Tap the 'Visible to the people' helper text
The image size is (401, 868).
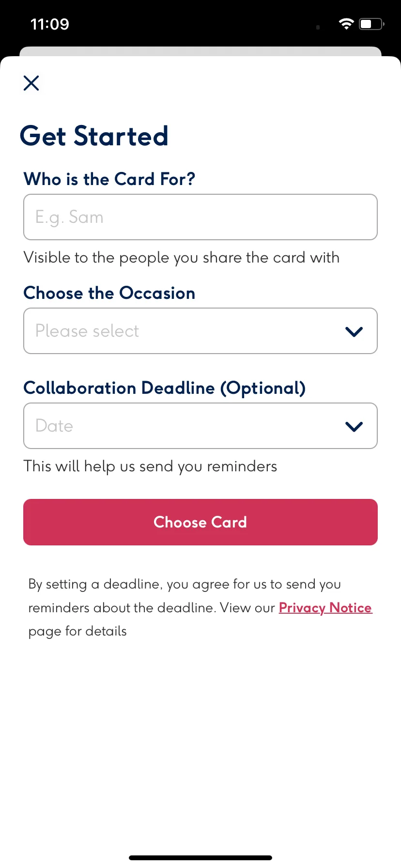(x=182, y=258)
